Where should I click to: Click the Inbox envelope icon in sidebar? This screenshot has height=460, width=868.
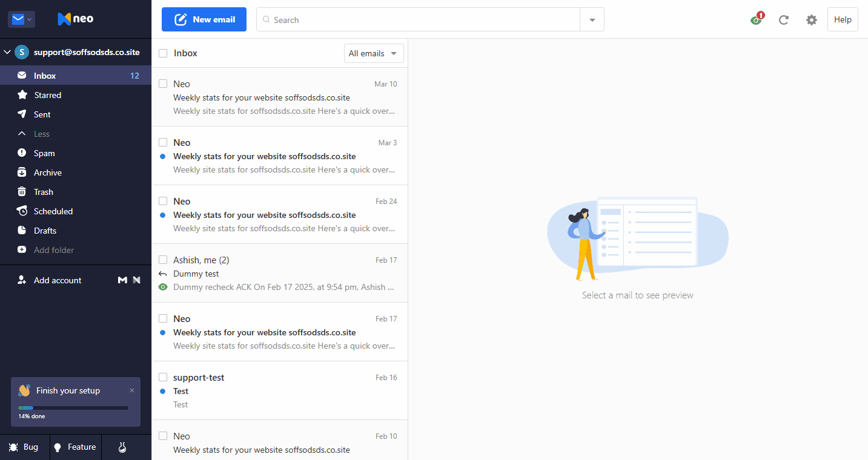[x=22, y=76]
